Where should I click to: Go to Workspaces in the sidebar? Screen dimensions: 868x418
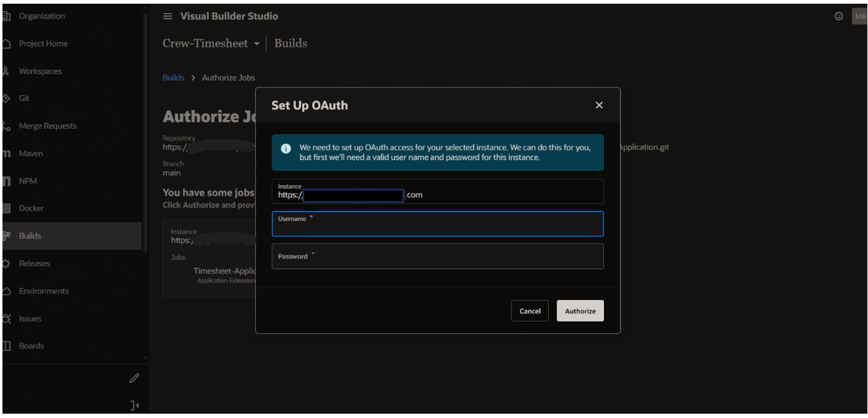pos(40,71)
